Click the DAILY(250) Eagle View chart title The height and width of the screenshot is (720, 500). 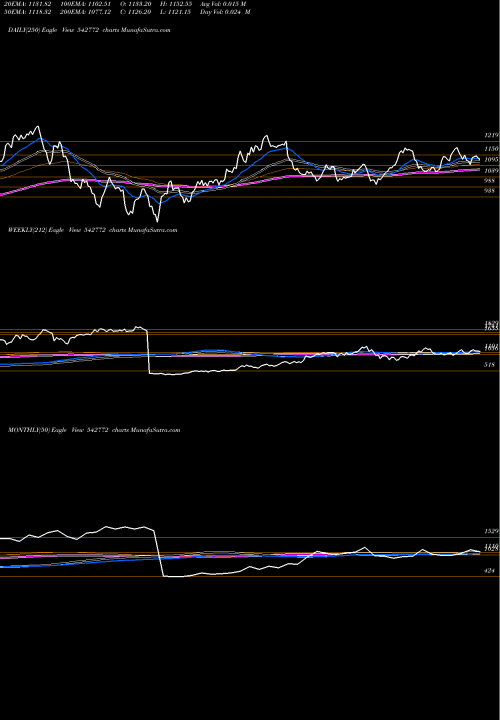click(89, 30)
